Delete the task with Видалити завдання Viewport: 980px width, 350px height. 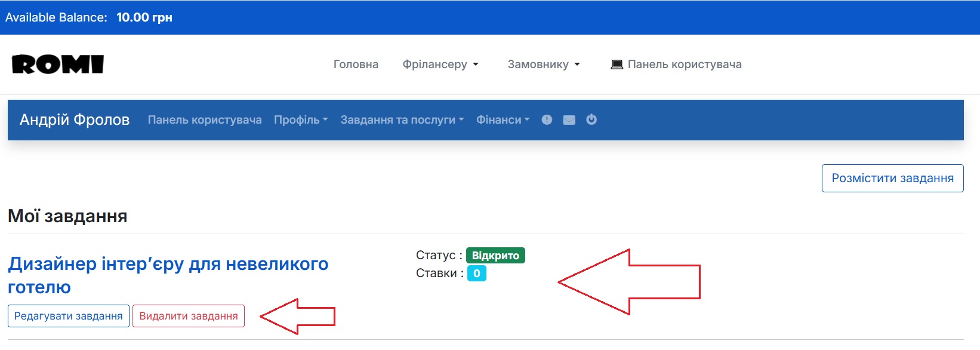(189, 316)
